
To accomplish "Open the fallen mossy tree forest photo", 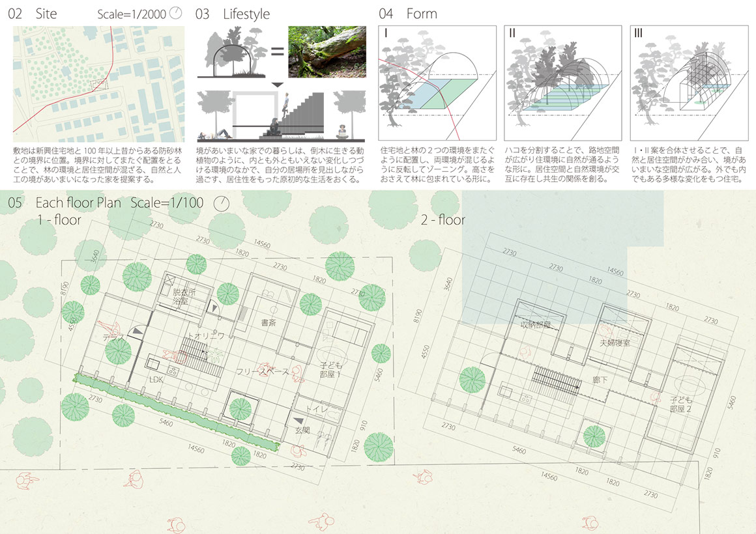I will 327,52.
